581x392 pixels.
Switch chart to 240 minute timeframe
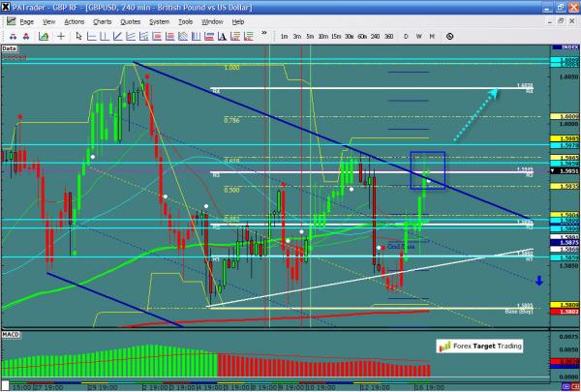click(x=375, y=36)
